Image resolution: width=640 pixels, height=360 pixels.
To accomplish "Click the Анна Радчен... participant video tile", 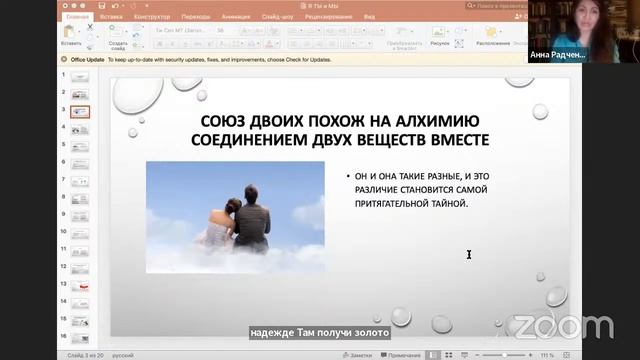I will [584, 31].
